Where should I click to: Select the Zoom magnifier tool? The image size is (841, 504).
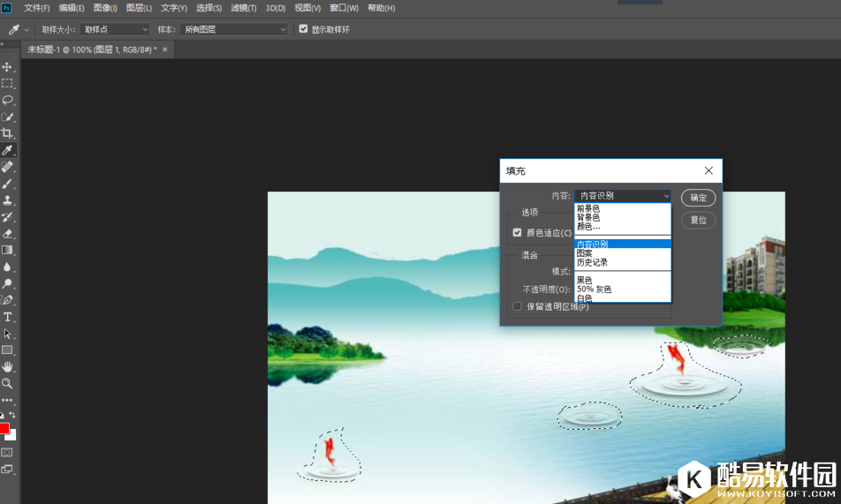(7, 383)
